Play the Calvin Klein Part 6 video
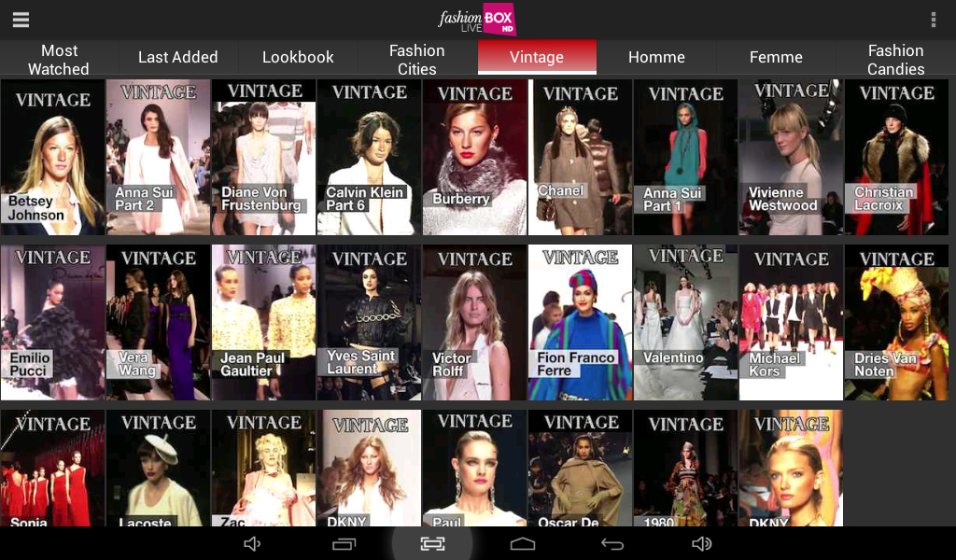Image resolution: width=956 pixels, height=560 pixels. pyautogui.click(x=369, y=157)
